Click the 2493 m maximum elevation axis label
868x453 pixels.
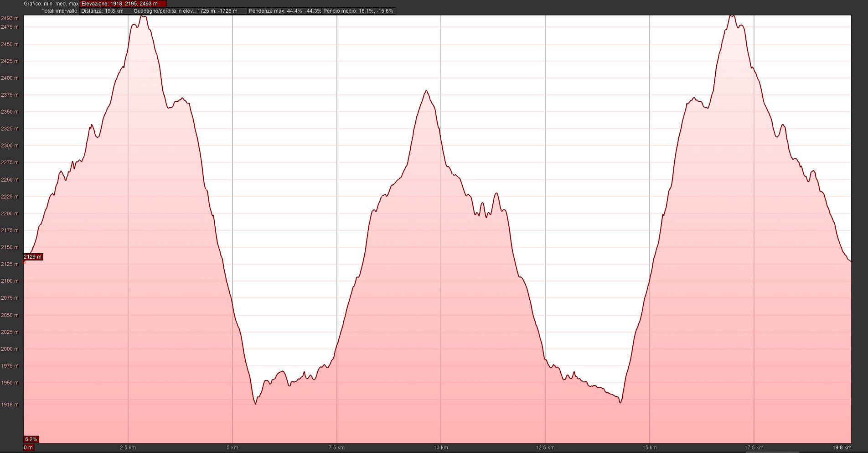[x=10, y=18]
